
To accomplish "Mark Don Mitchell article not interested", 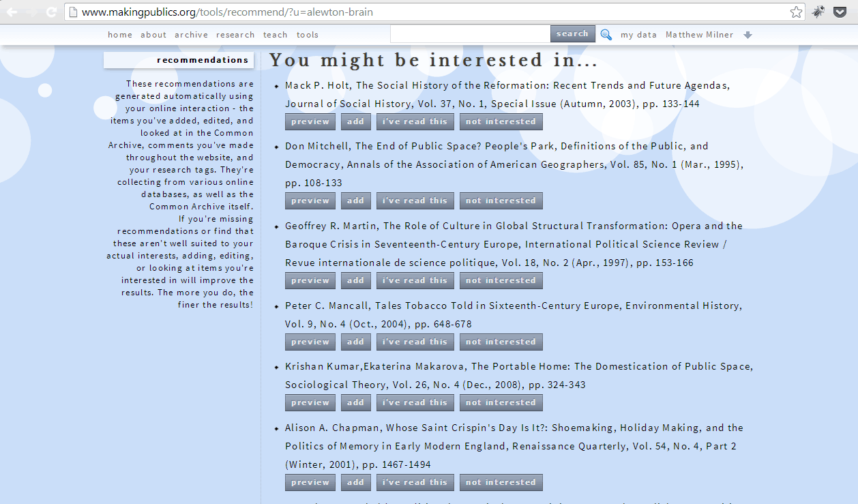I will pyautogui.click(x=501, y=201).
